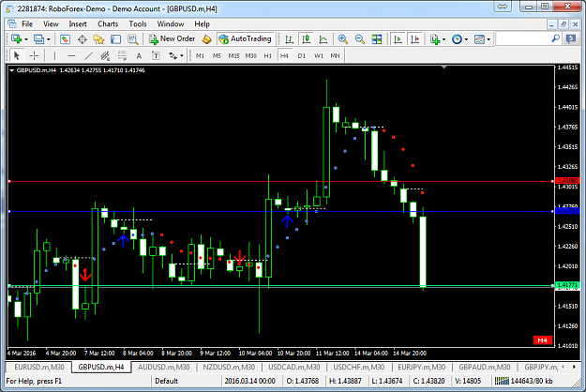Tile windows with the colored grid icon
Image resolution: width=586 pixels, height=392 pixels.
pos(377,38)
